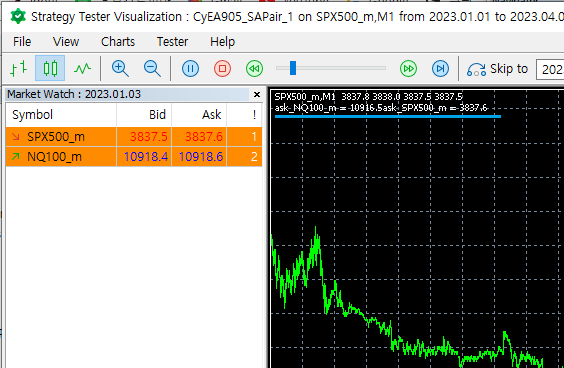
Task: Click NQ100_m ask value 10918.6
Action: coord(201,156)
